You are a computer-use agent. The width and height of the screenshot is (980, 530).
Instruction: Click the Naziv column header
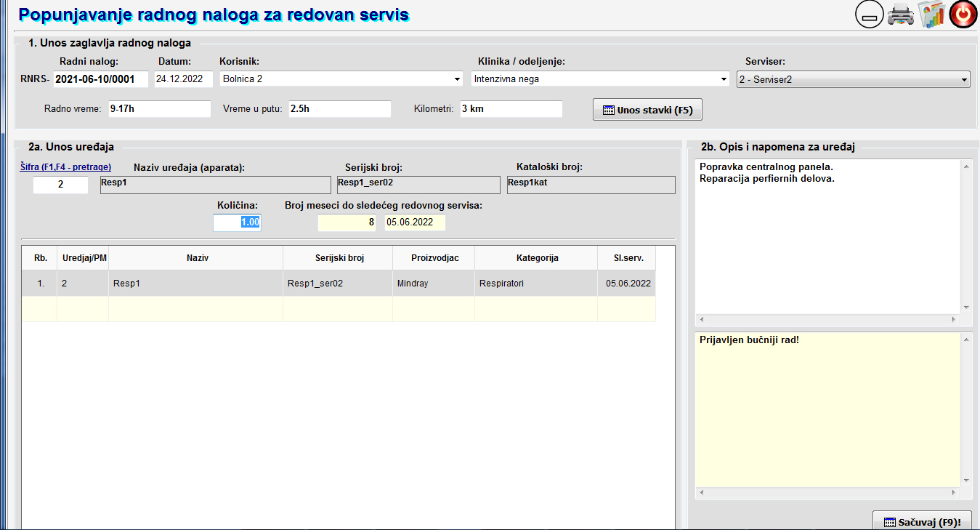pyautogui.click(x=196, y=258)
